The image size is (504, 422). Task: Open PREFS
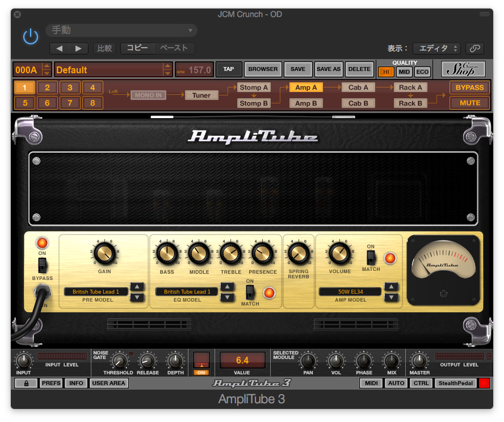51,383
